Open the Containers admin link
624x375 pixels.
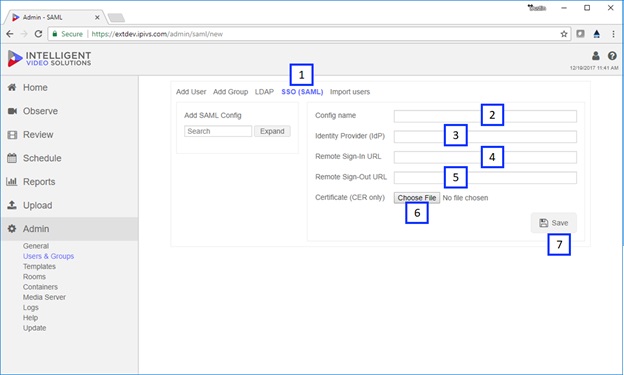[x=40, y=287]
